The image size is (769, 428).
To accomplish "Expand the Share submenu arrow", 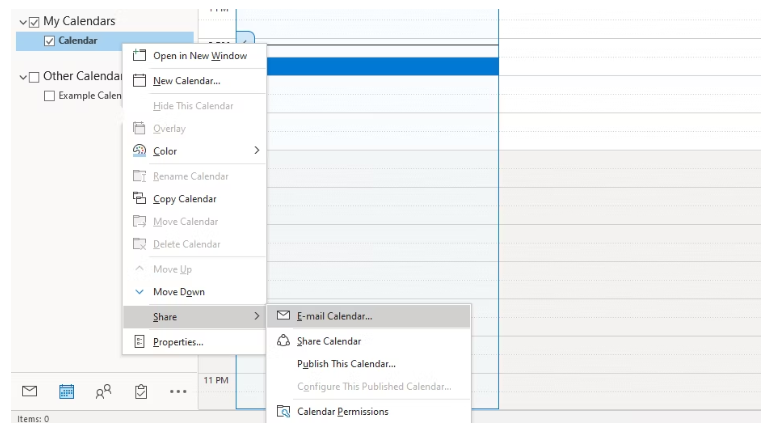I will pos(256,316).
